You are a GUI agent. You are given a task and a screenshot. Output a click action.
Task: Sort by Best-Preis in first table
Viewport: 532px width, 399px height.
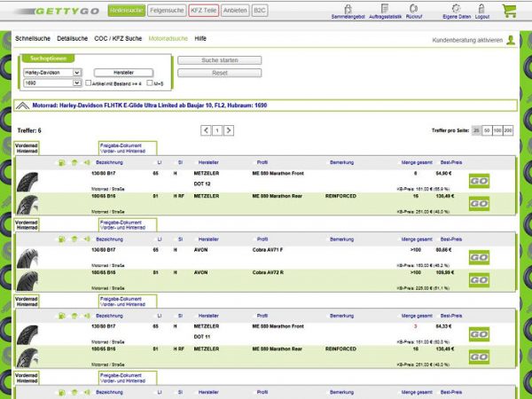click(451, 162)
